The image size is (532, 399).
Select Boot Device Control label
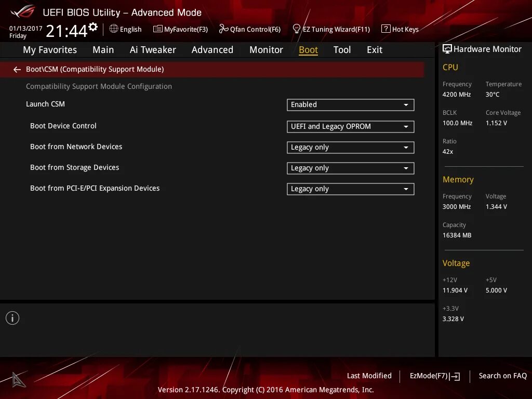(x=63, y=126)
